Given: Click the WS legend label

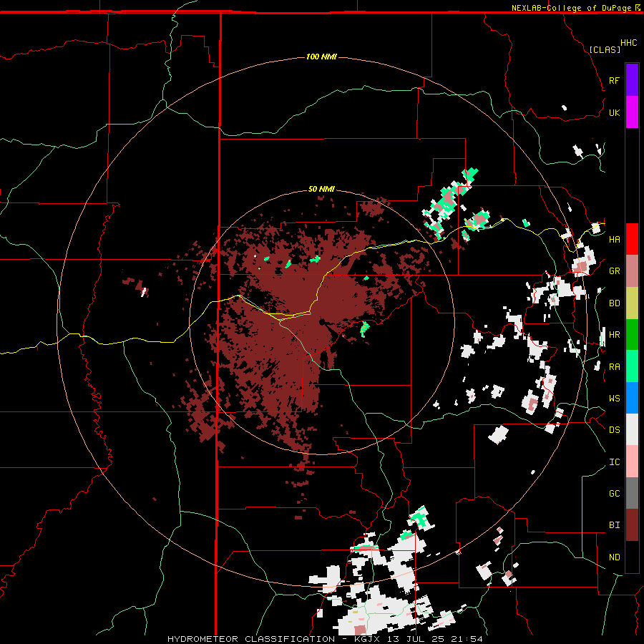Looking at the screenshot, I should [614, 399].
